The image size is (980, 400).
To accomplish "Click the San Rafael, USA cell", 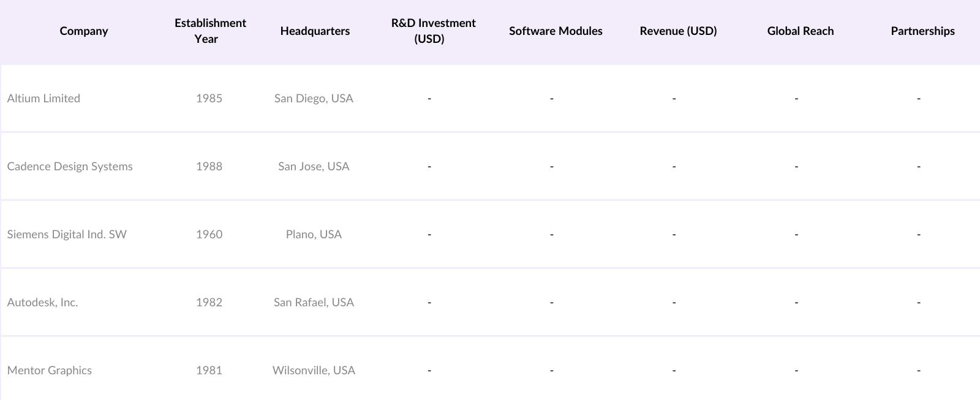I will [314, 303].
